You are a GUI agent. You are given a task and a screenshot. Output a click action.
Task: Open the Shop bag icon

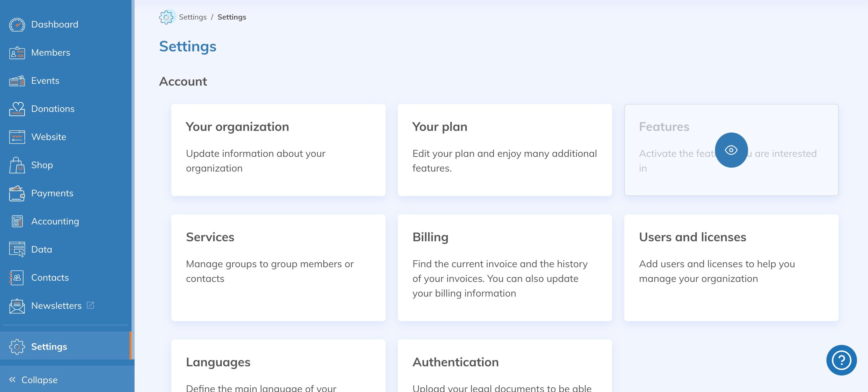point(17,165)
